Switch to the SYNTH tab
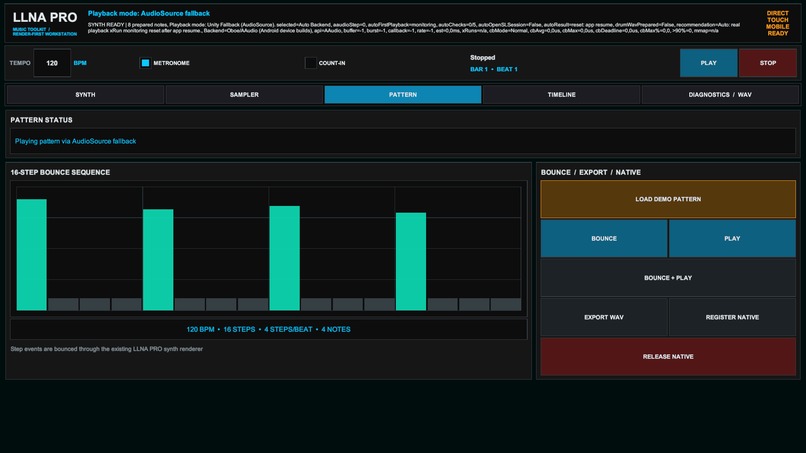Viewport: 806px width, 453px height. pyautogui.click(x=85, y=95)
